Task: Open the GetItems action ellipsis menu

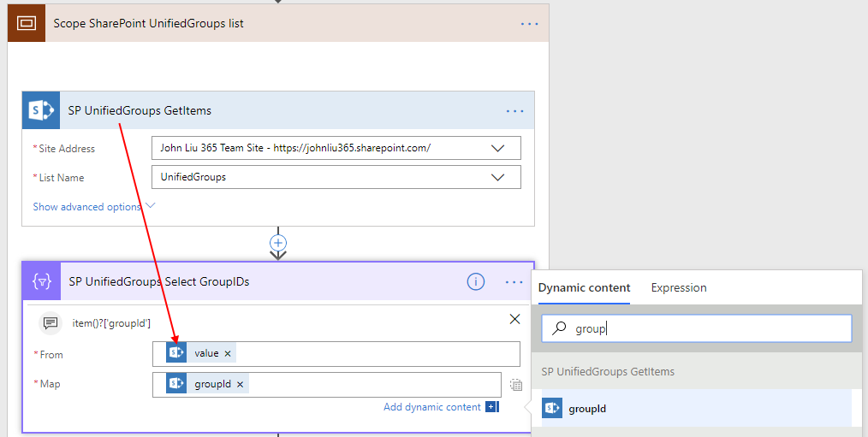Action: click(514, 110)
